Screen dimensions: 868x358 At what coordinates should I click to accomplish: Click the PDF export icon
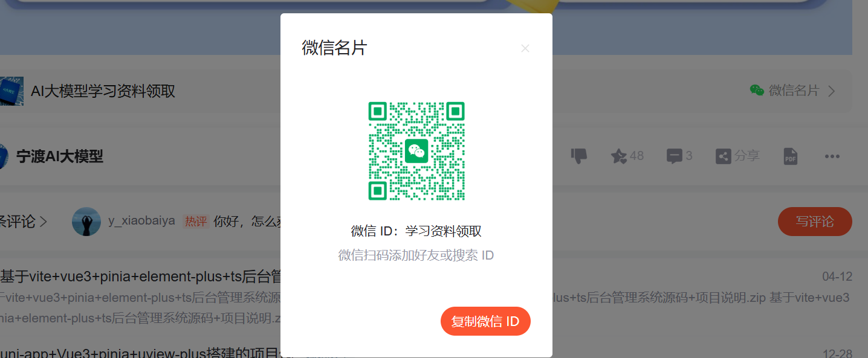pyautogui.click(x=790, y=156)
